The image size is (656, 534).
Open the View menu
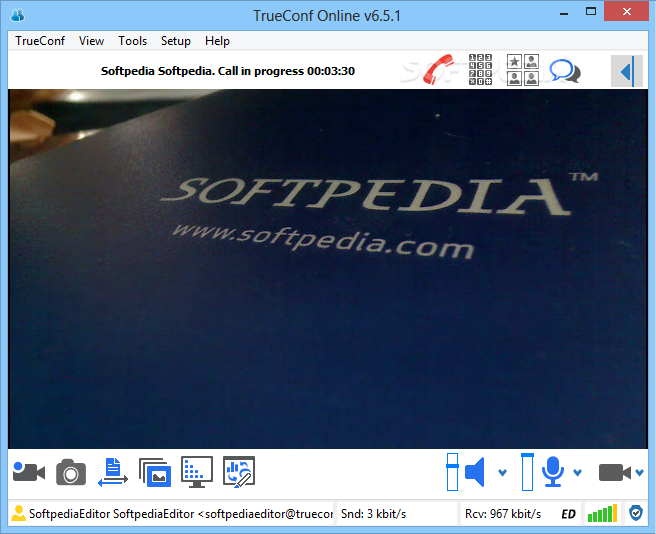(91, 41)
